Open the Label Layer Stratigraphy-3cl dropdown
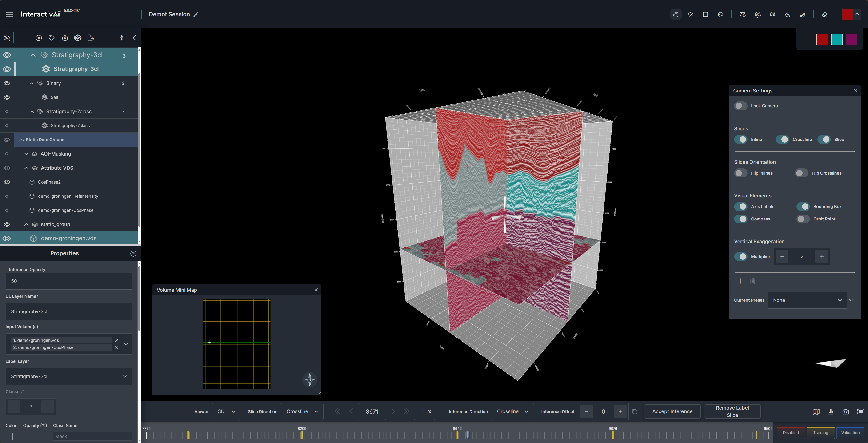Screen dimensions: 868x443 click(x=69, y=376)
